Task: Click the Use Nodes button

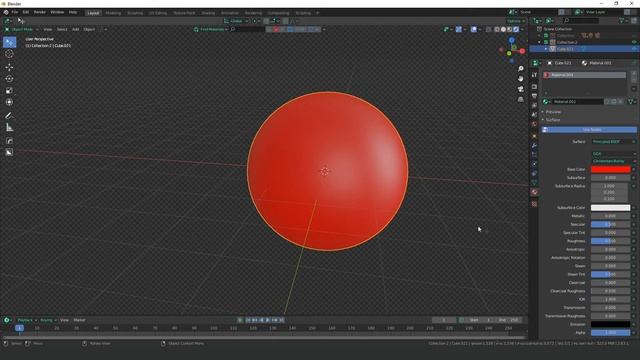Action: (x=589, y=130)
